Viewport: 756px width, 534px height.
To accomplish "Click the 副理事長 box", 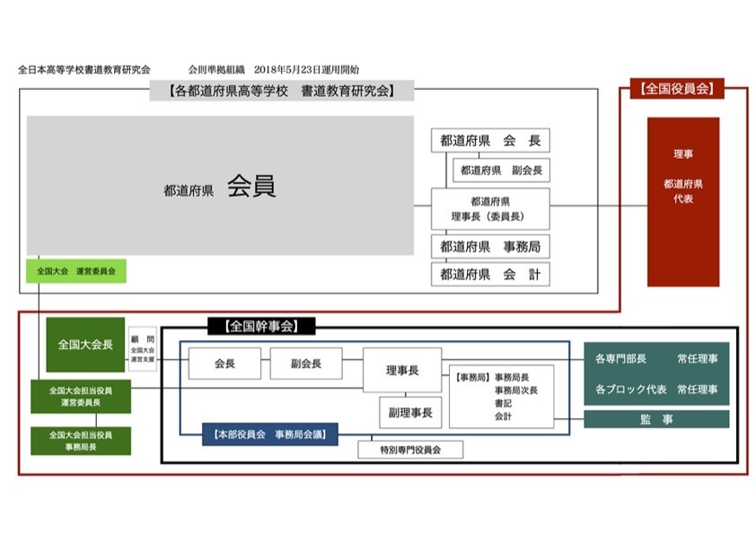I will [410, 412].
